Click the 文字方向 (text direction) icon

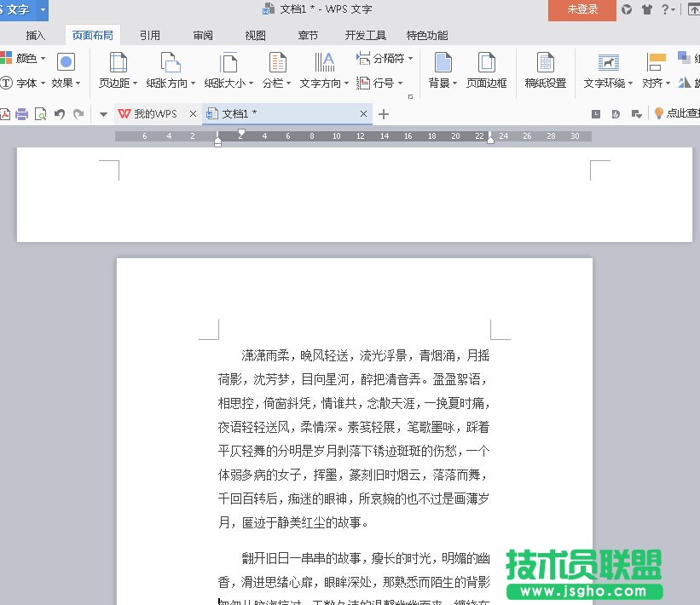324,64
